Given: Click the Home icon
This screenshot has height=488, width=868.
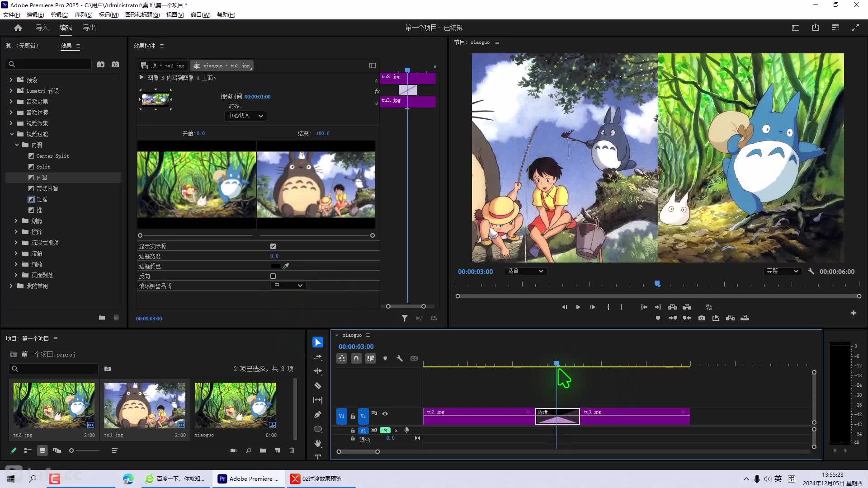Looking at the screenshot, I should pos(18,28).
